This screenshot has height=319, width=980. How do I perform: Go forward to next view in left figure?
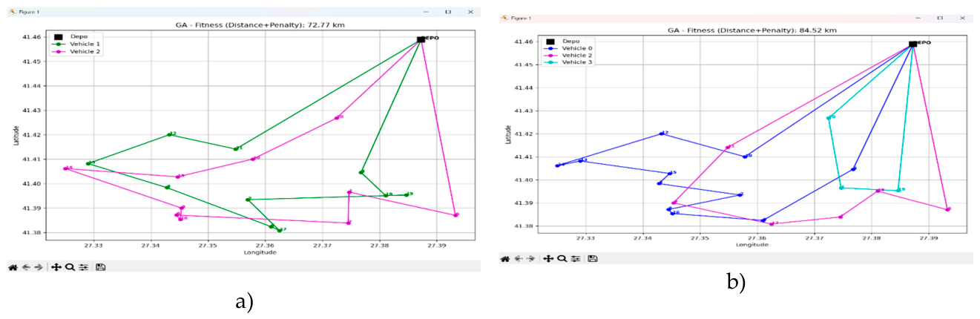coord(38,267)
